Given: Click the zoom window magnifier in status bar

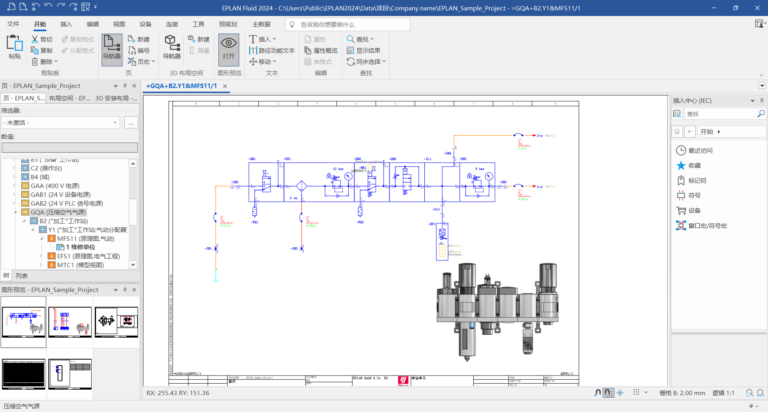Looking at the screenshot, I should (x=749, y=393).
